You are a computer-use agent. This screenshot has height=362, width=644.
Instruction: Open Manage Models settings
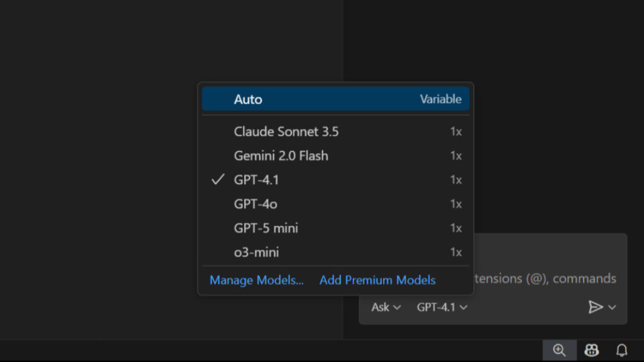tap(257, 280)
